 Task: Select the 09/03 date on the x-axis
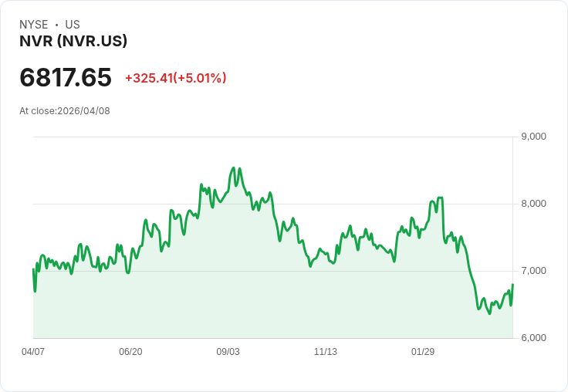pyautogui.click(x=228, y=351)
